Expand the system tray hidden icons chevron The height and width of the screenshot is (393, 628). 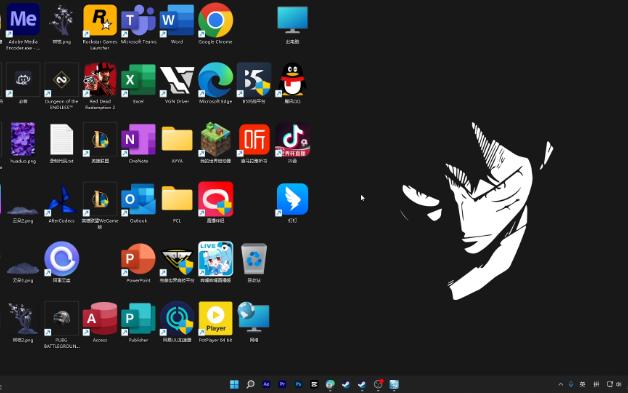coord(561,384)
